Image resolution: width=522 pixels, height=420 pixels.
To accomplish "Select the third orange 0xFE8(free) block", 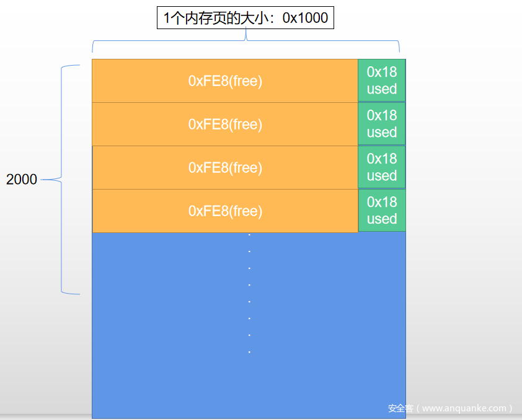I will [225, 168].
